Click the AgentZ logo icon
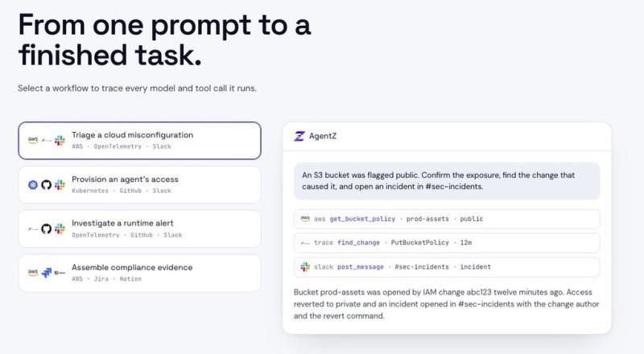 tap(299, 136)
